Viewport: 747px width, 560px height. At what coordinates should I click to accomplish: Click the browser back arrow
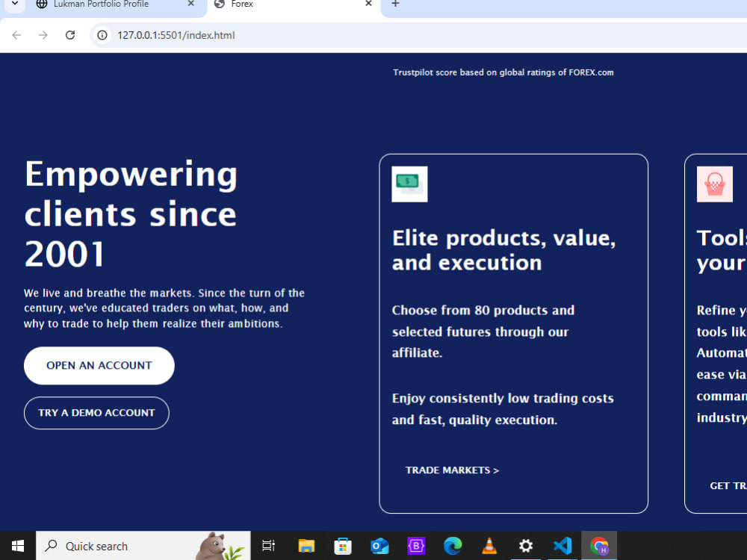click(x=16, y=35)
